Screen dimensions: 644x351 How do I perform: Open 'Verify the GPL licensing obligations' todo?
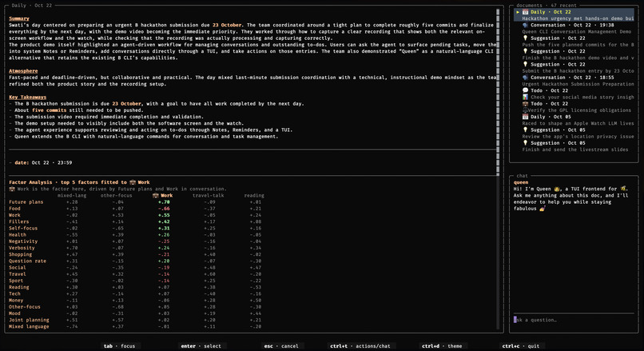579,110
